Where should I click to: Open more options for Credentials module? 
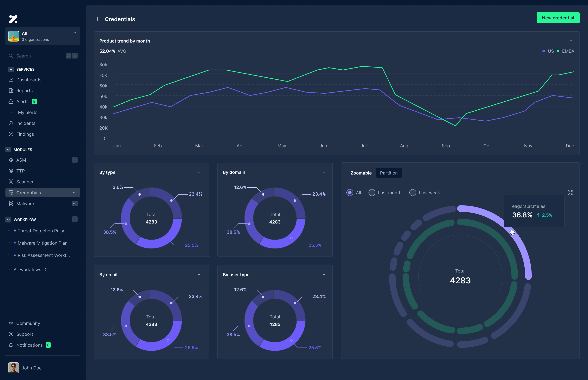click(x=75, y=193)
